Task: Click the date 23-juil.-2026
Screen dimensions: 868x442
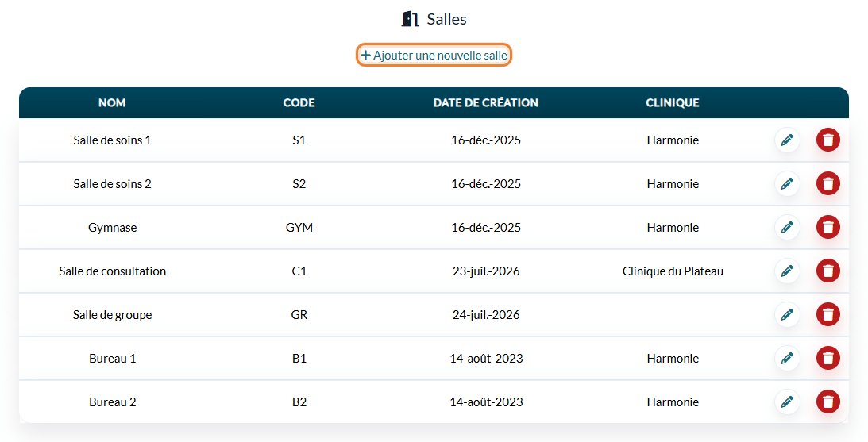Action: (x=486, y=271)
